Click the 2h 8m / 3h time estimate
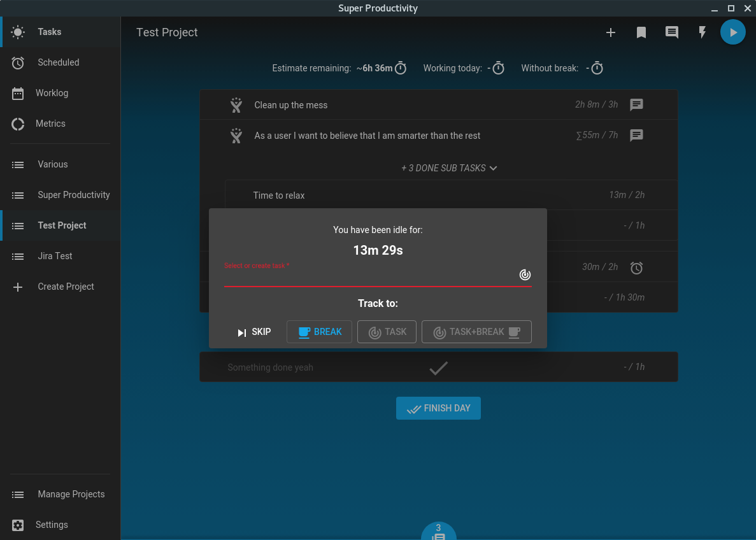This screenshot has height=540, width=756. [596, 104]
